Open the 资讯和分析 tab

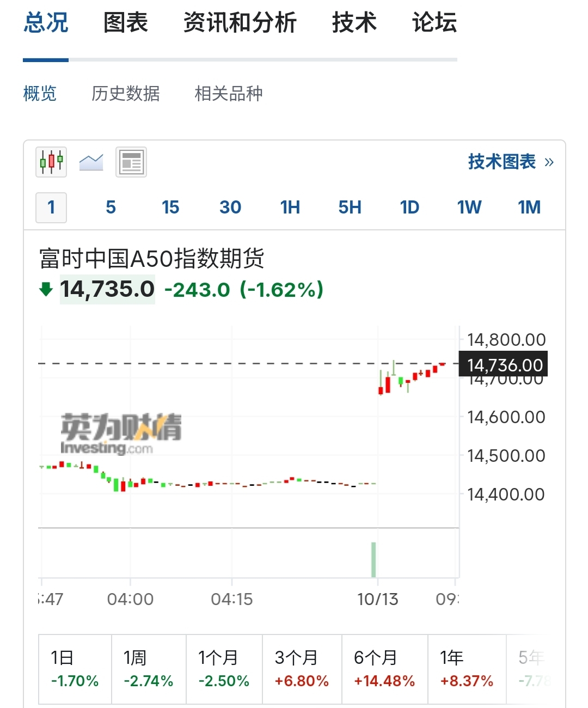coord(240,23)
